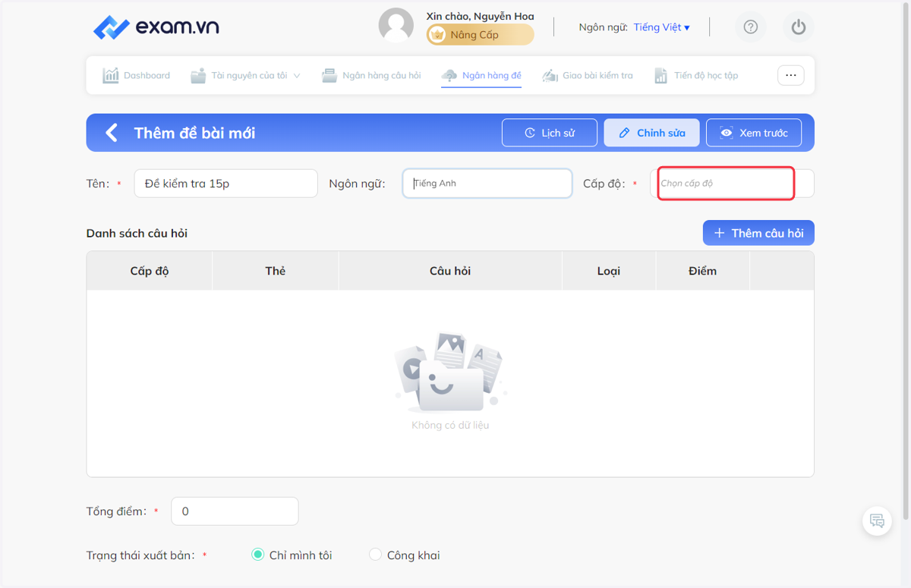Click the Tên input with Đề kiểm tra 15p

pyautogui.click(x=225, y=184)
